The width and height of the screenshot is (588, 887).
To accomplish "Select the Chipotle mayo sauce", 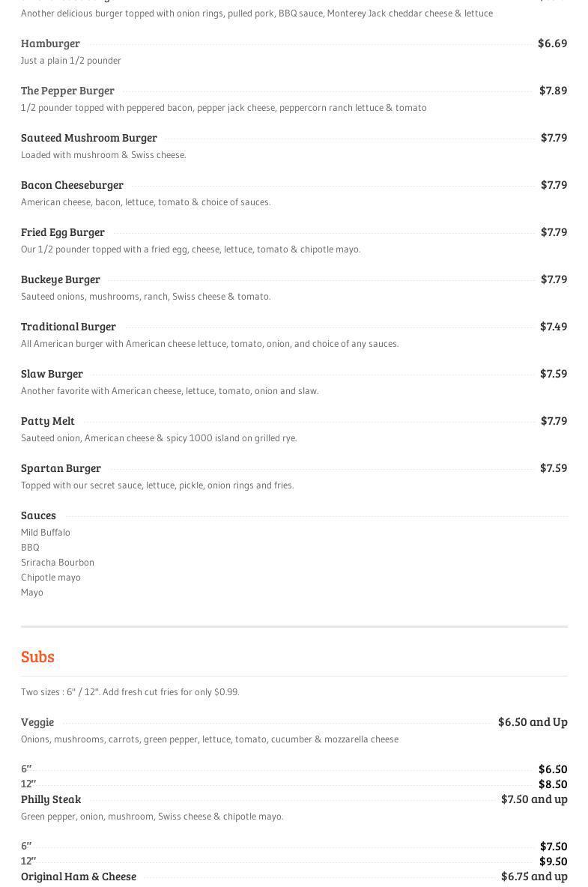I will (x=51, y=578).
